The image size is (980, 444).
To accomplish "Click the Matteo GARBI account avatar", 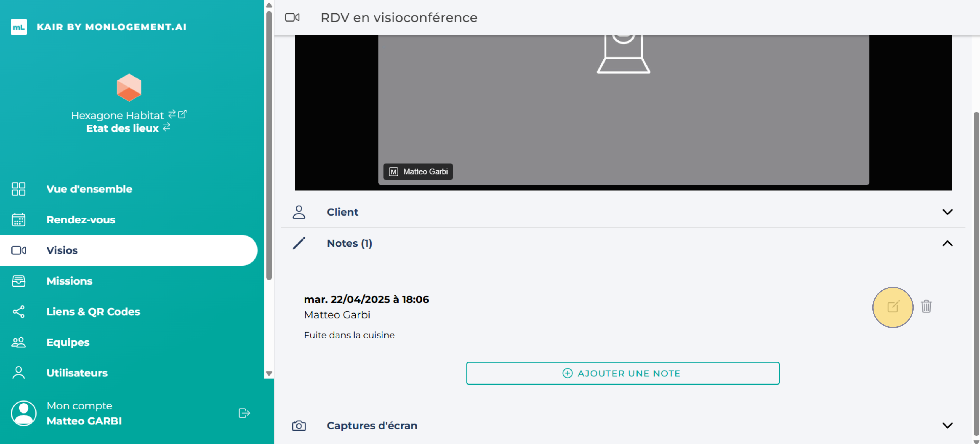I will tap(23, 413).
